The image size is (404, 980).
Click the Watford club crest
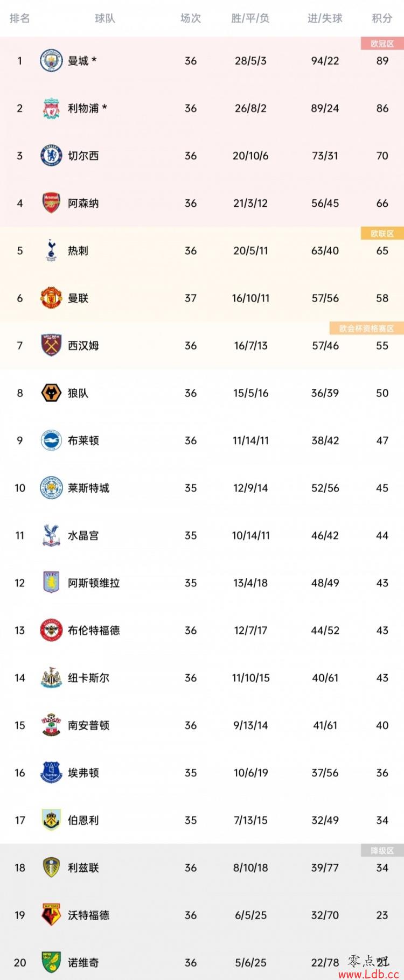pos(52,915)
